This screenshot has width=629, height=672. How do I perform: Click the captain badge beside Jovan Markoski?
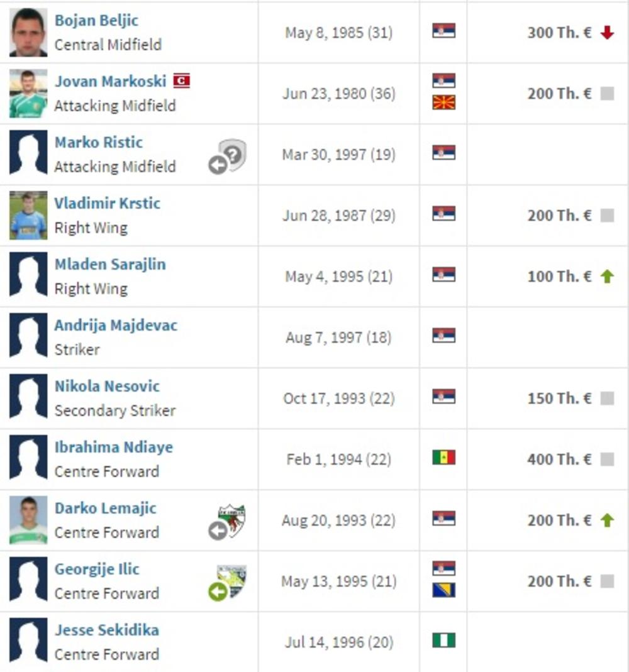(181, 81)
